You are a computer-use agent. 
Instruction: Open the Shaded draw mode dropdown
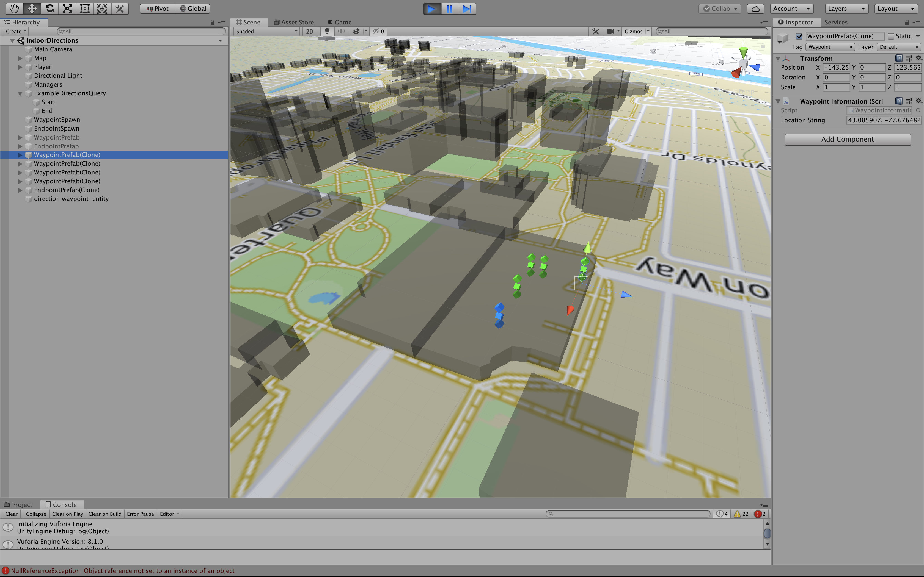(266, 31)
